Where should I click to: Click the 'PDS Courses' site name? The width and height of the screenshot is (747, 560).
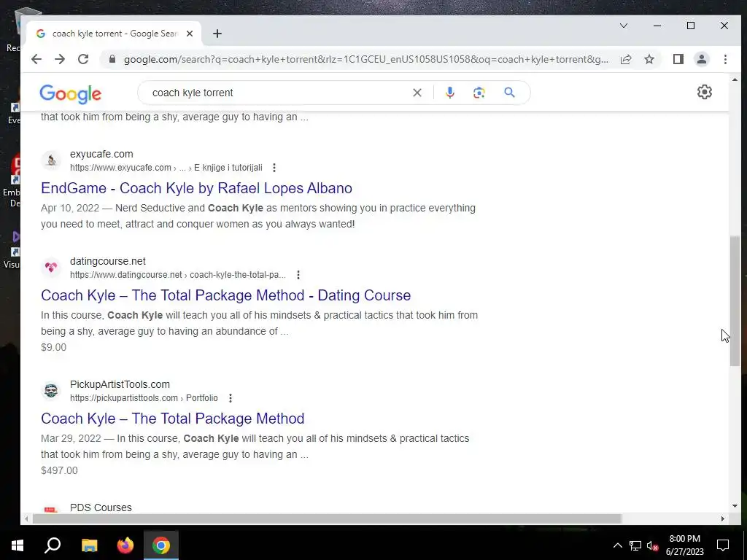[101, 507]
